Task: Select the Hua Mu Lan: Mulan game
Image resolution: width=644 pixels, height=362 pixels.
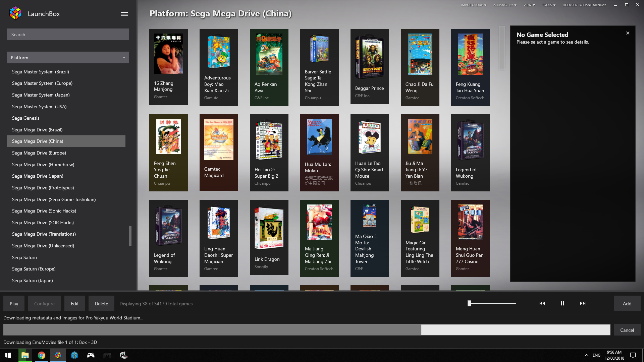Action: [319, 153]
